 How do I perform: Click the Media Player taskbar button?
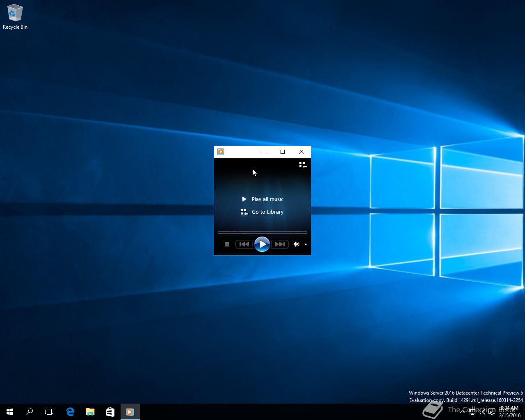pos(130,412)
